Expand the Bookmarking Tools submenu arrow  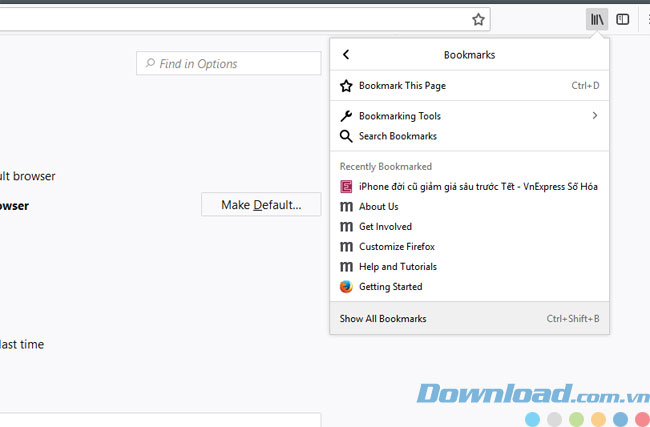[594, 116]
